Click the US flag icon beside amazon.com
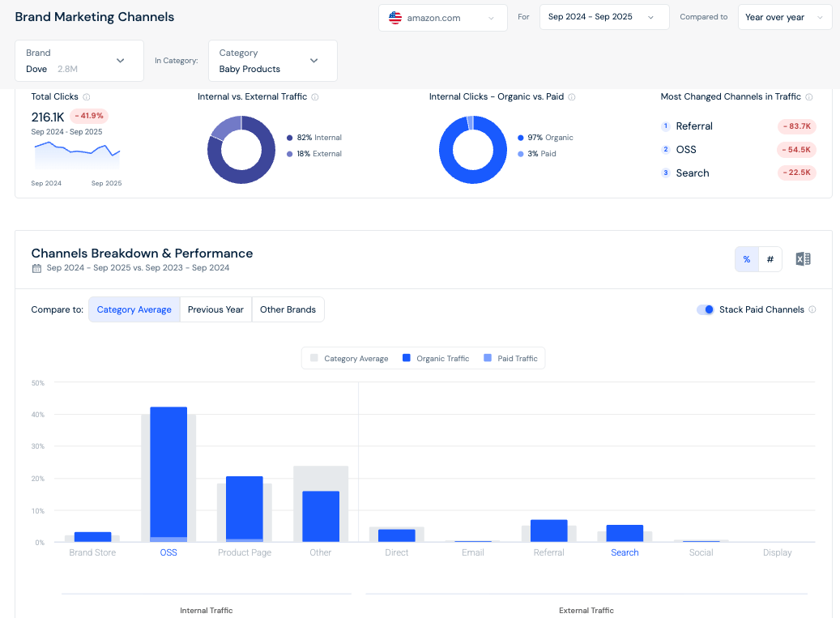This screenshot has width=840, height=618. click(x=394, y=16)
